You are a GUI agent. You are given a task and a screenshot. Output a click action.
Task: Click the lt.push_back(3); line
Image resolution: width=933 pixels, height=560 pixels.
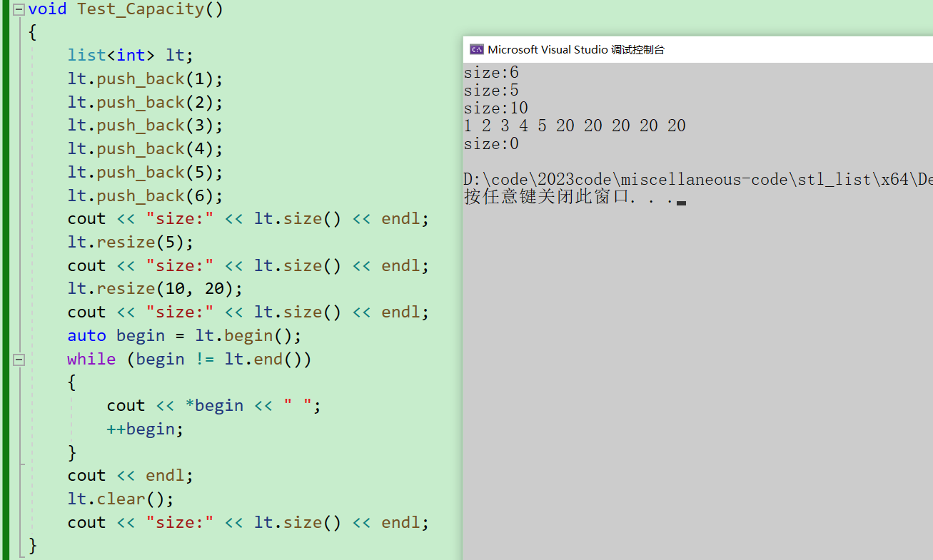146,125
